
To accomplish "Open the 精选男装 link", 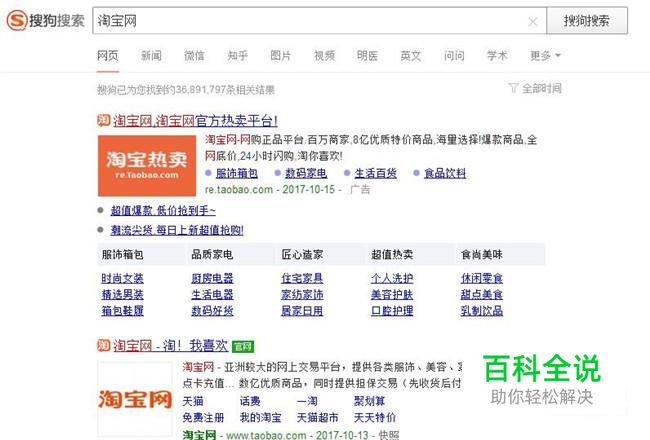I will [x=123, y=294].
